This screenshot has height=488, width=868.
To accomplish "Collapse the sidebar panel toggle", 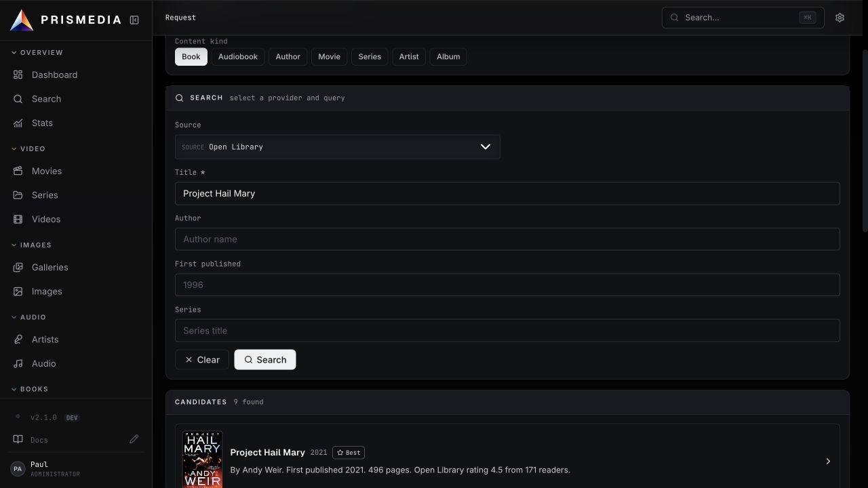I will coord(134,20).
